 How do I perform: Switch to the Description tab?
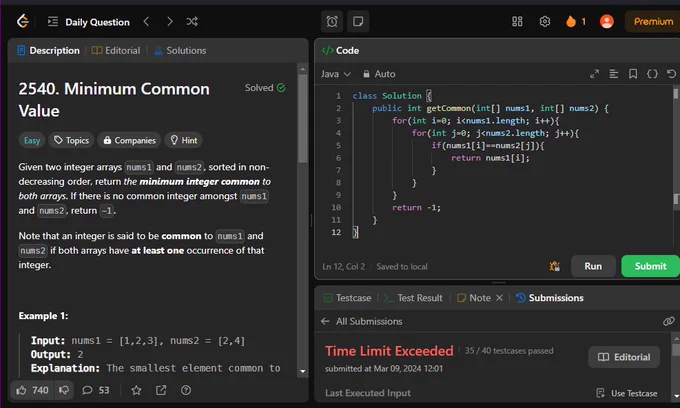pos(49,51)
